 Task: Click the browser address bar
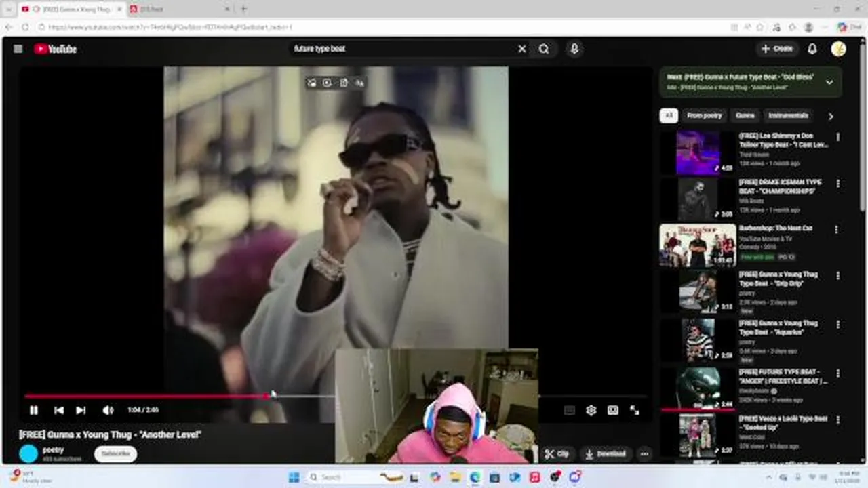[380, 27]
